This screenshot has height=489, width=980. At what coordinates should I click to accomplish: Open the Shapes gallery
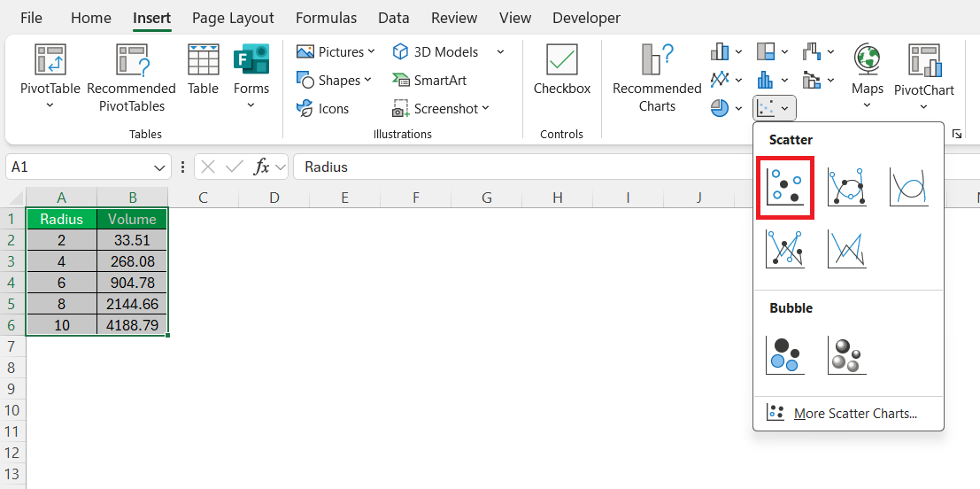pos(335,80)
